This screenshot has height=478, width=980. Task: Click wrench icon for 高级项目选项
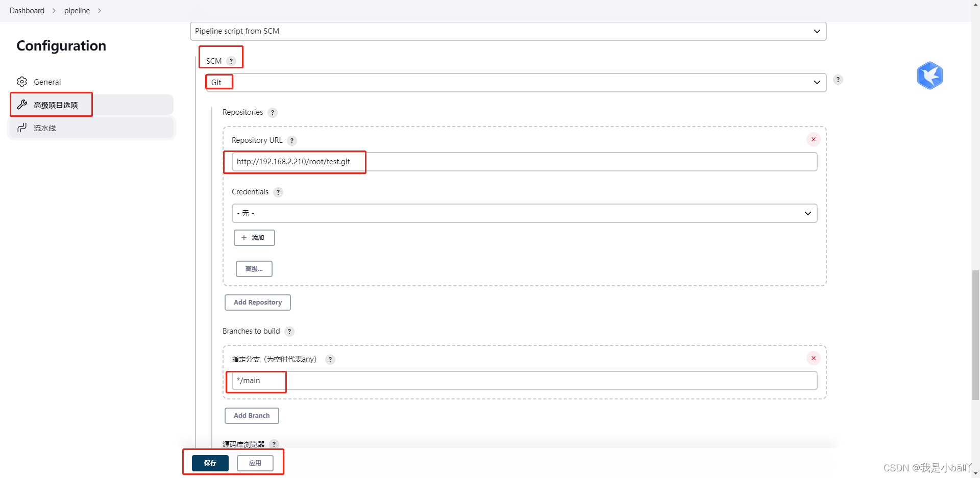pyautogui.click(x=22, y=105)
